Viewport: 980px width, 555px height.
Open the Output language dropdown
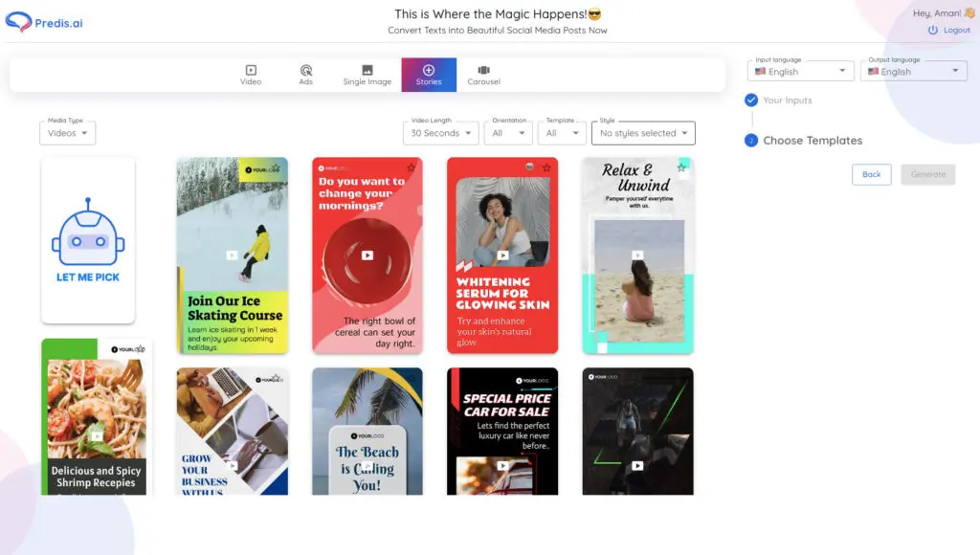click(x=914, y=71)
